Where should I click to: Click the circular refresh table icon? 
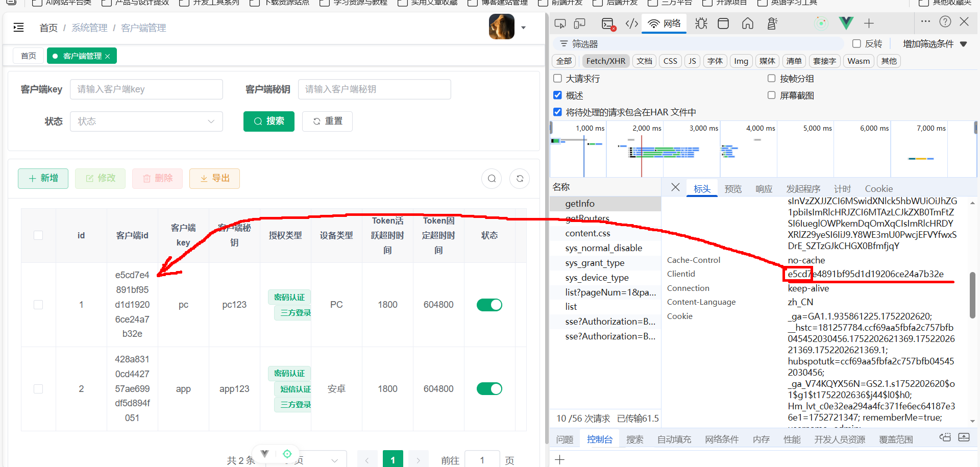(x=520, y=179)
